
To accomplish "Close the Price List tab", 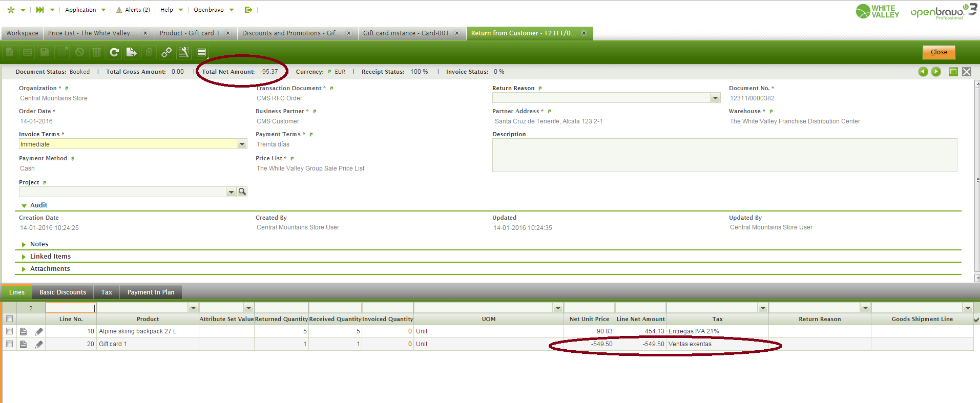I will [145, 33].
